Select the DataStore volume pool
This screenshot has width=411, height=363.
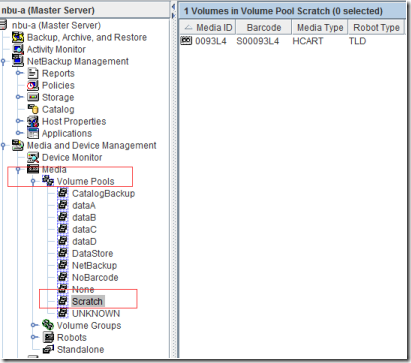click(92, 253)
